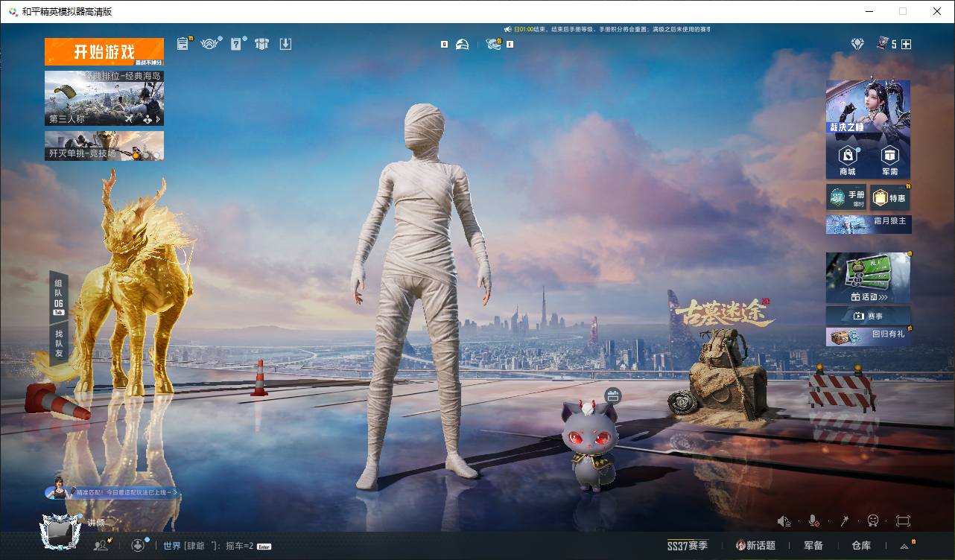This screenshot has height=560, width=955.
Task: Open the 赛事 tournaments button
Action: coord(869,316)
